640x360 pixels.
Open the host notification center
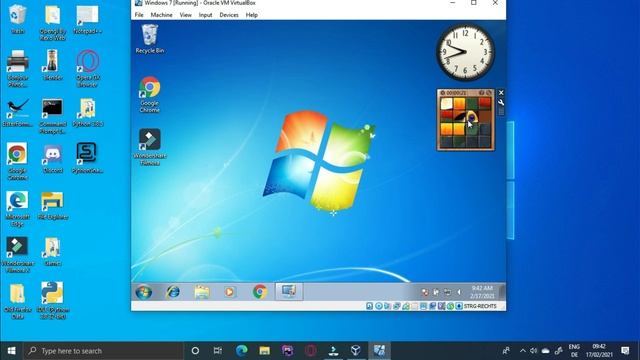625,351
